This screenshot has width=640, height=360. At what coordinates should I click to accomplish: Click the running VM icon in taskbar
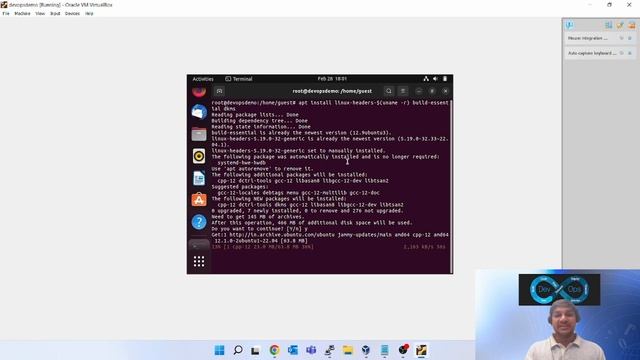coord(421,350)
